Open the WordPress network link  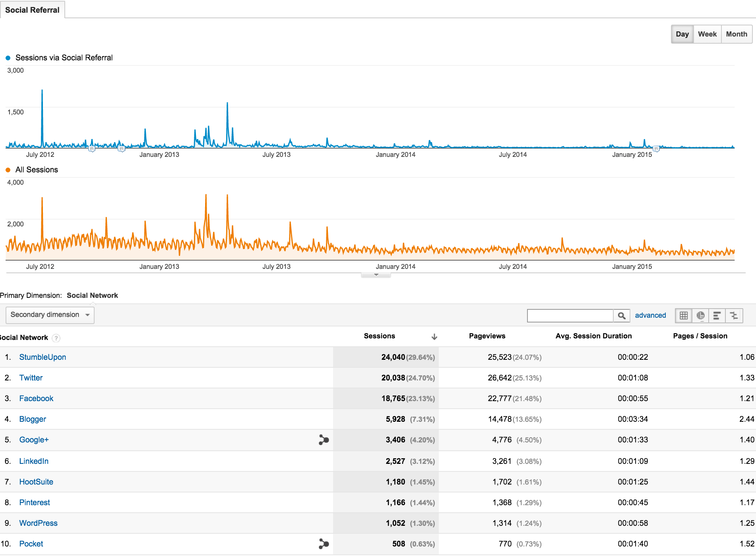pyautogui.click(x=38, y=523)
